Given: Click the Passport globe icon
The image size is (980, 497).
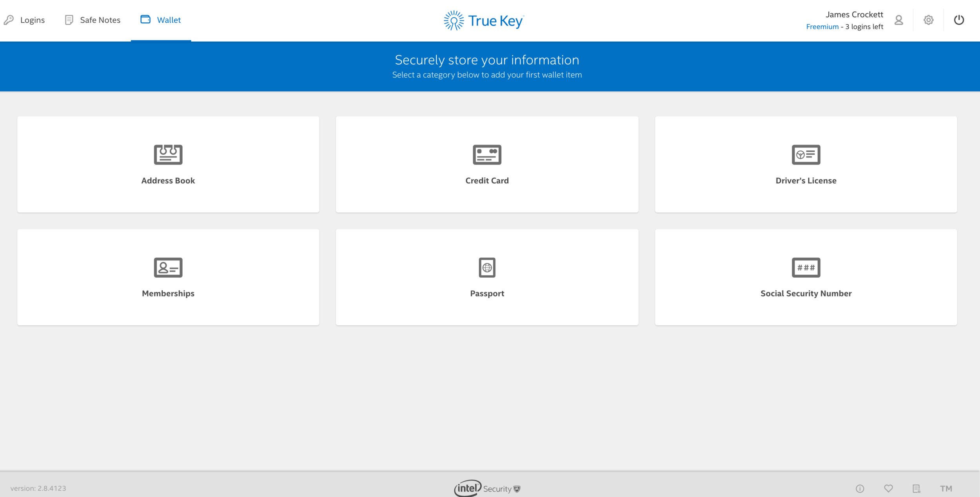Looking at the screenshot, I should point(487,267).
